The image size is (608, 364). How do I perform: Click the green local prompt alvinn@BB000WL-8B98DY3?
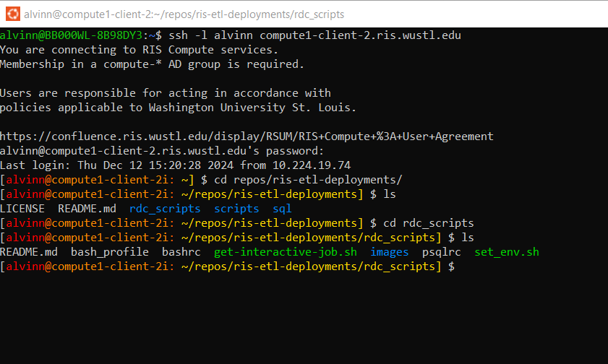click(x=72, y=35)
